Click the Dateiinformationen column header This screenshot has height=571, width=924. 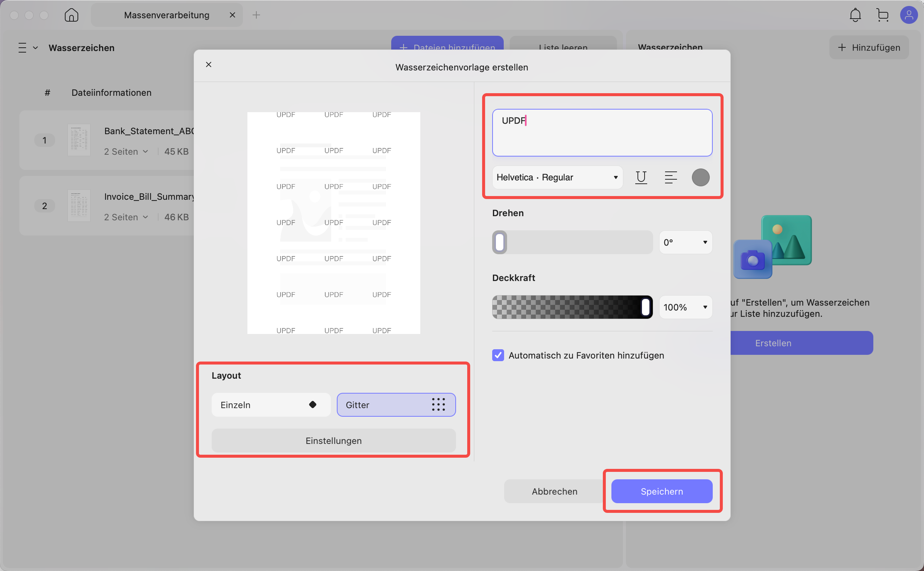[111, 92]
